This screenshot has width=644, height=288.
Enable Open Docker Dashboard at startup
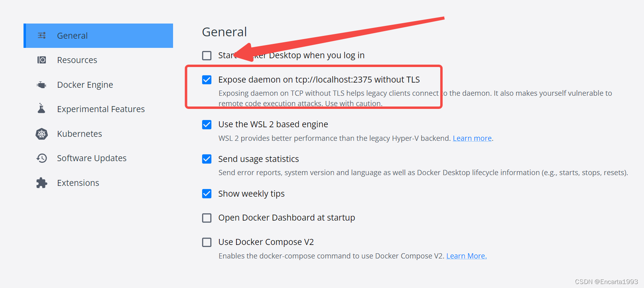point(207,218)
